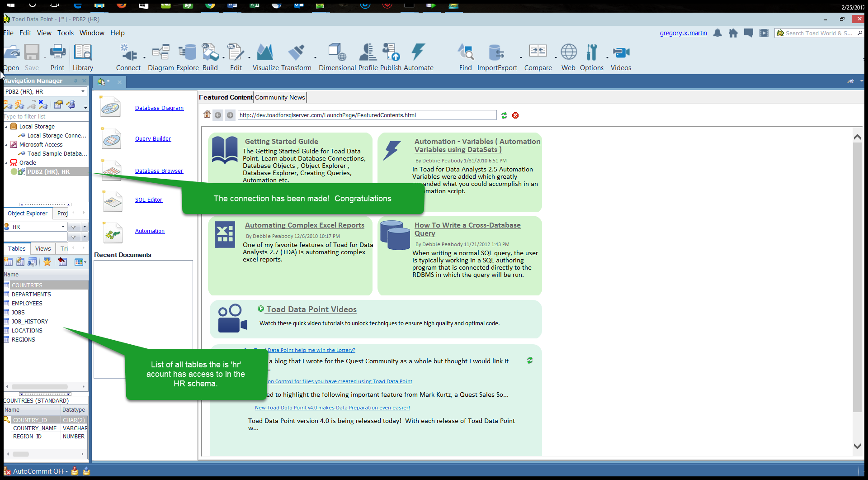Image resolution: width=868 pixels, height=480 pixels.
Task: Start the Build query tool
Action: click(x=210, y=57)
